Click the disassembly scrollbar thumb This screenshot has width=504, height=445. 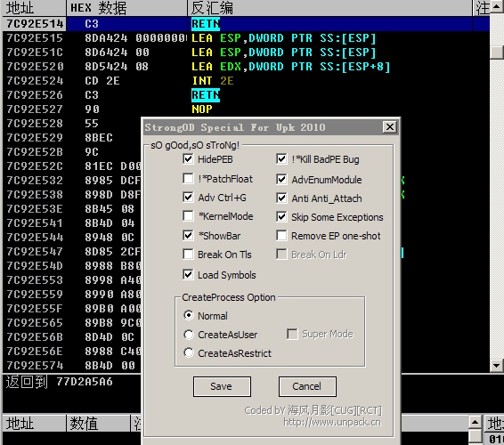tap(497, 52)
